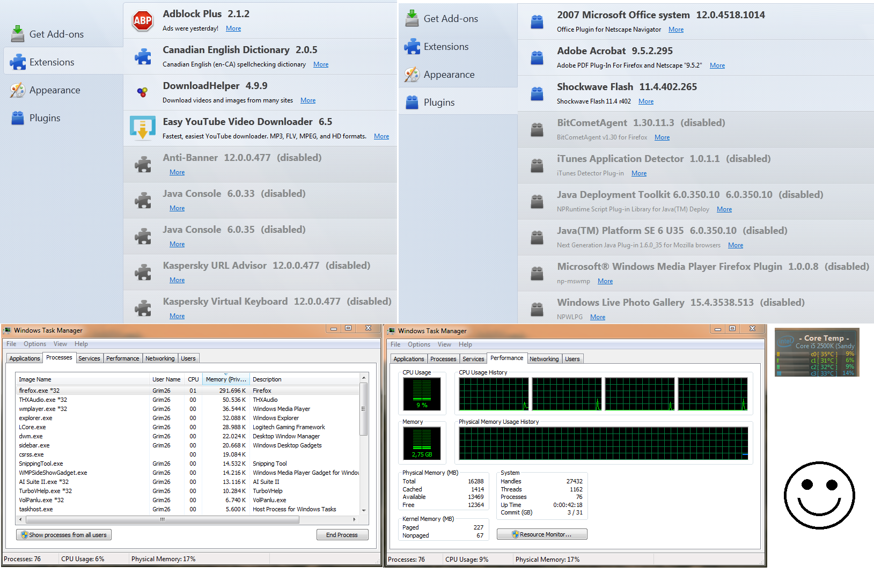Open the Plugins category in right pane
Screen dimensions: 874x588
coord(458,102)
